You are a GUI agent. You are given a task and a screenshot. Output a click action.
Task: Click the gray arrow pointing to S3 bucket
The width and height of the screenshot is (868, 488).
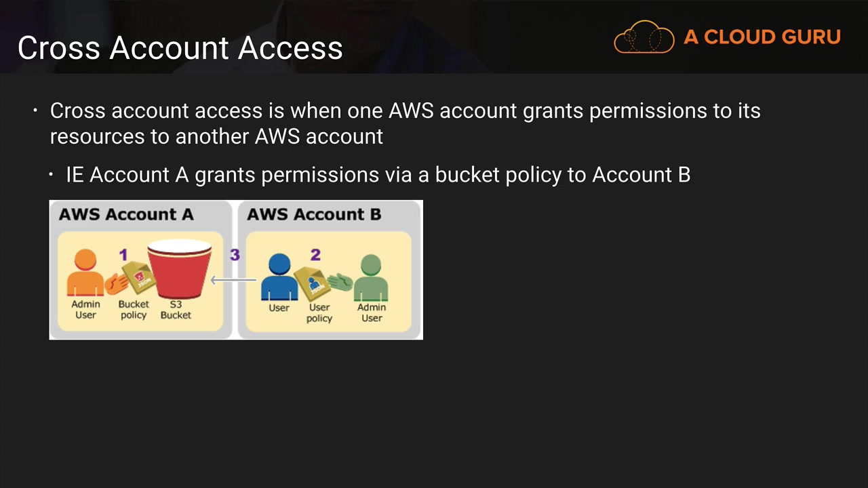[x=233, y=279]
